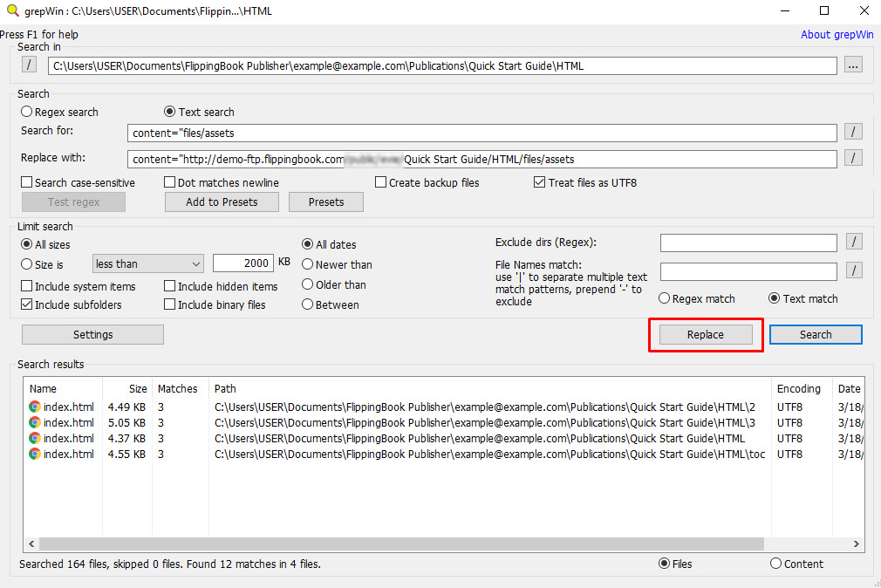
Task: Click the Replace button
Action: [x=706, y=334]
